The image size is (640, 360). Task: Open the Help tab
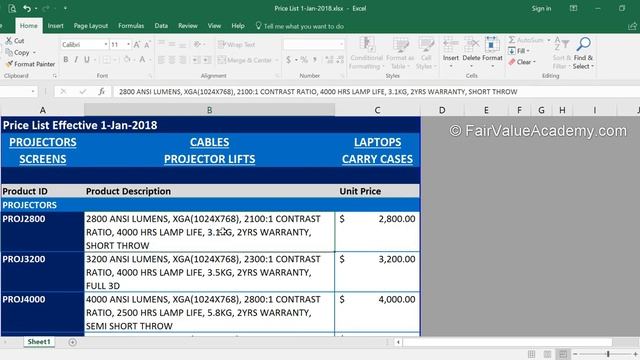coord(238,26)
